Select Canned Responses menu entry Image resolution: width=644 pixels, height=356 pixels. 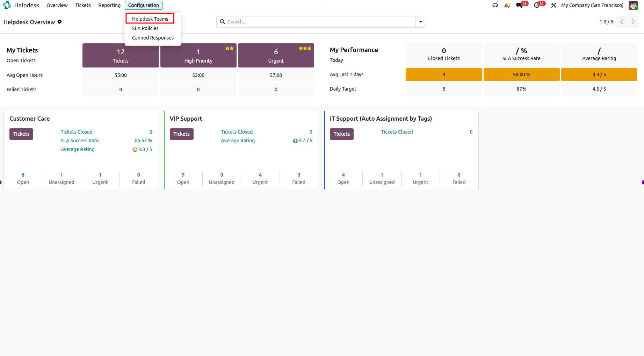(153, 38)
